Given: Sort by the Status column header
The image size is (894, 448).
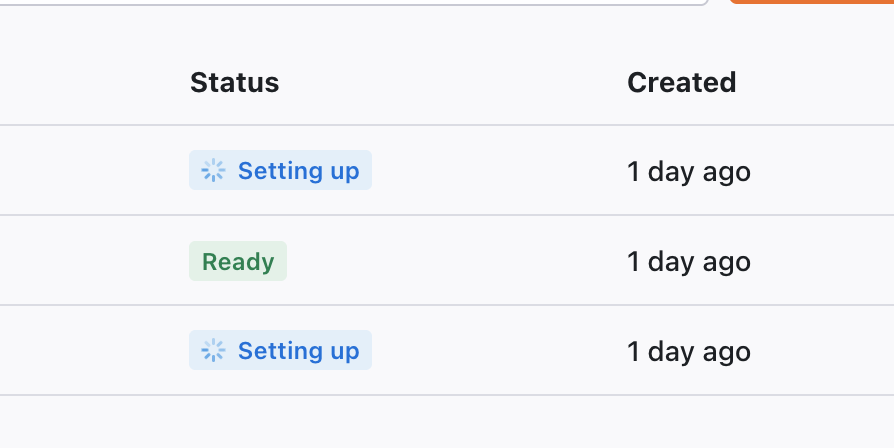Looking at the screenshot, I should click(x=234, y=83).
